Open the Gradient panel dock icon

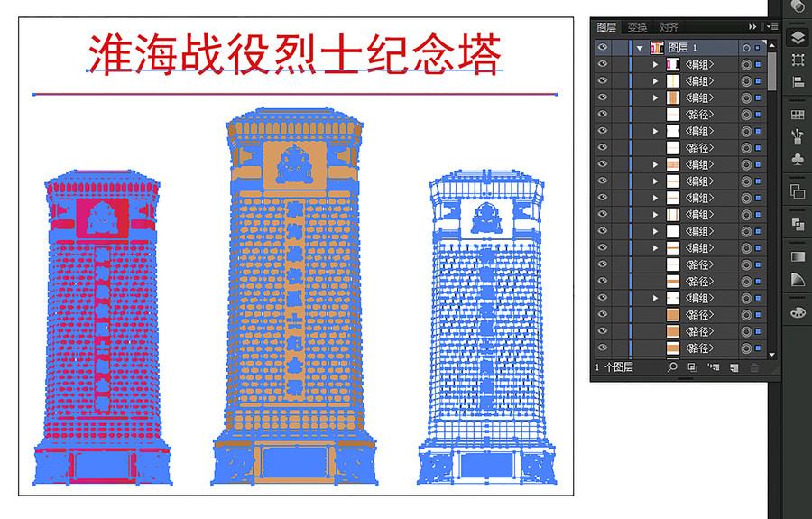tap(798, 257)
